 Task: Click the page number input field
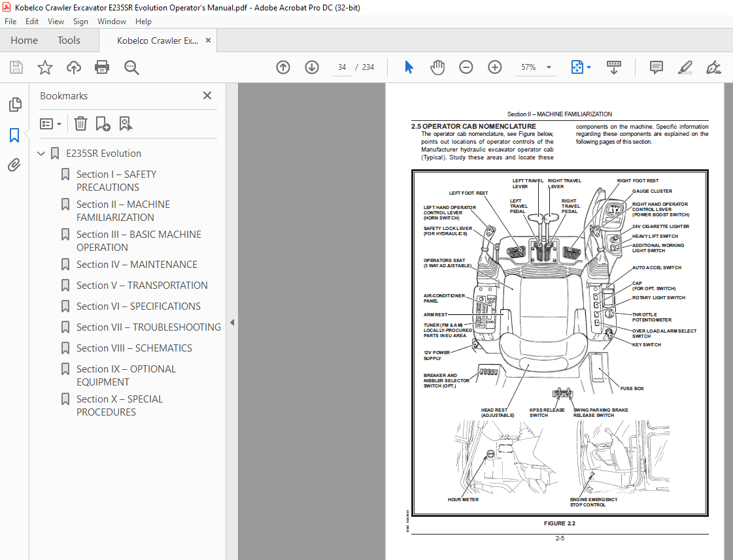[x=342, y=67]
